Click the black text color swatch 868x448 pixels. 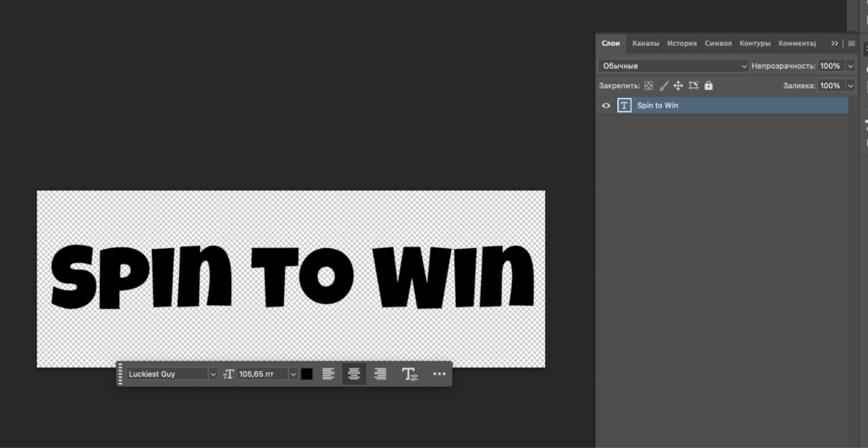[307, 373]
